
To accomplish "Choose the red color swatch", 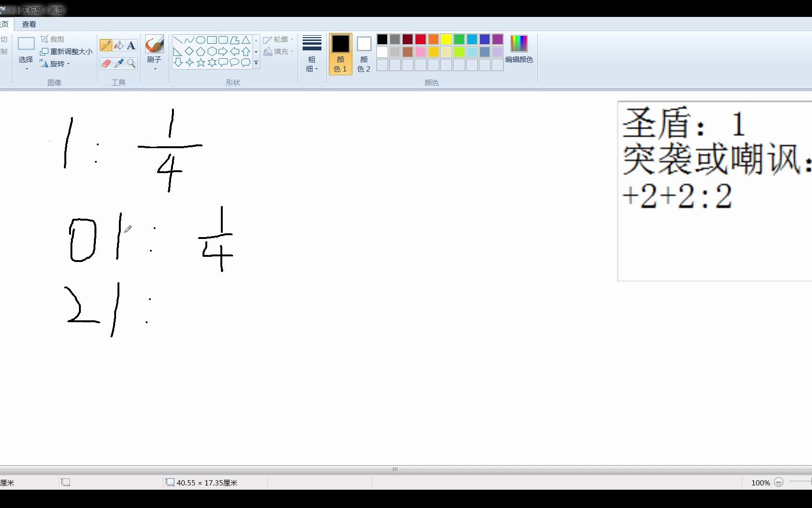I will (x=421, y=39).
